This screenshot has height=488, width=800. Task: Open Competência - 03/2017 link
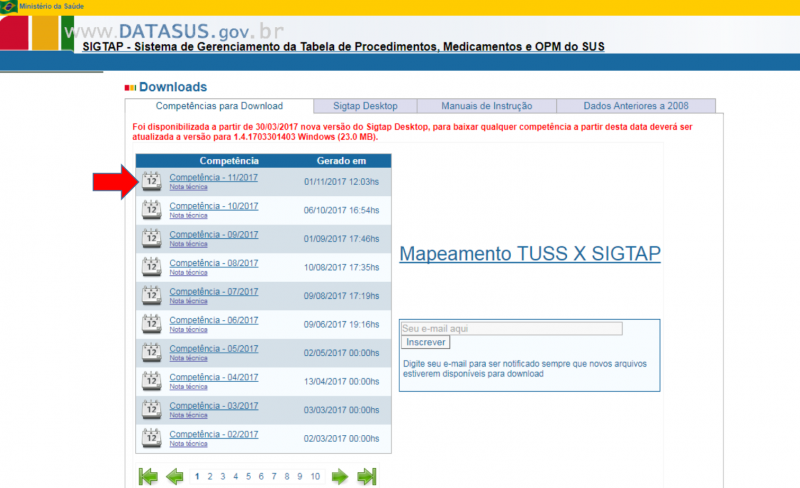click(x=214, y=406)
